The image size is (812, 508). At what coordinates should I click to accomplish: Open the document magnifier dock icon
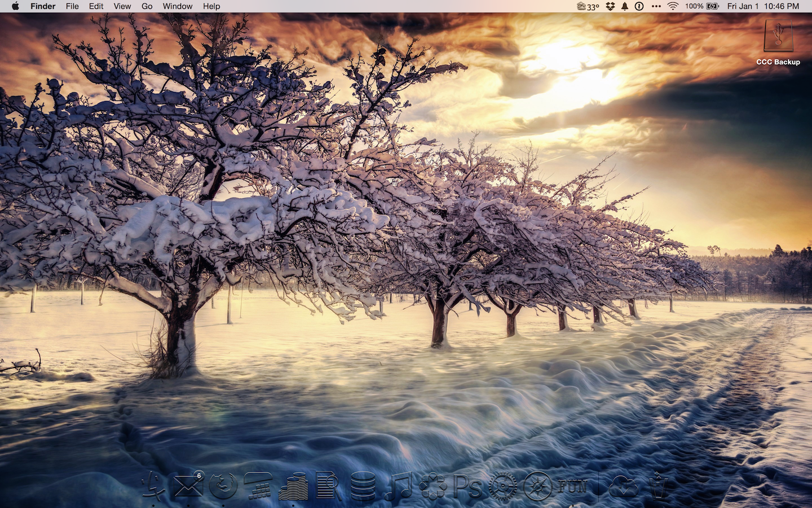[328, 485]
